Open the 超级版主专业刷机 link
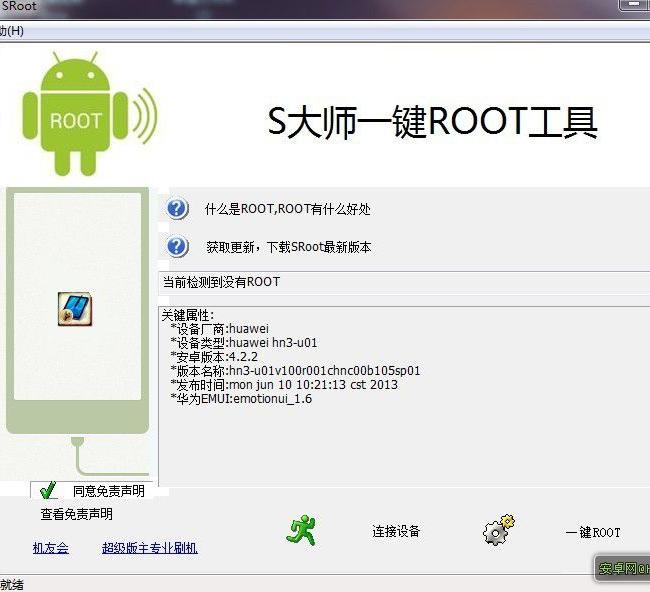The width and height of the screenshot is (650, 592). point(150,548)
